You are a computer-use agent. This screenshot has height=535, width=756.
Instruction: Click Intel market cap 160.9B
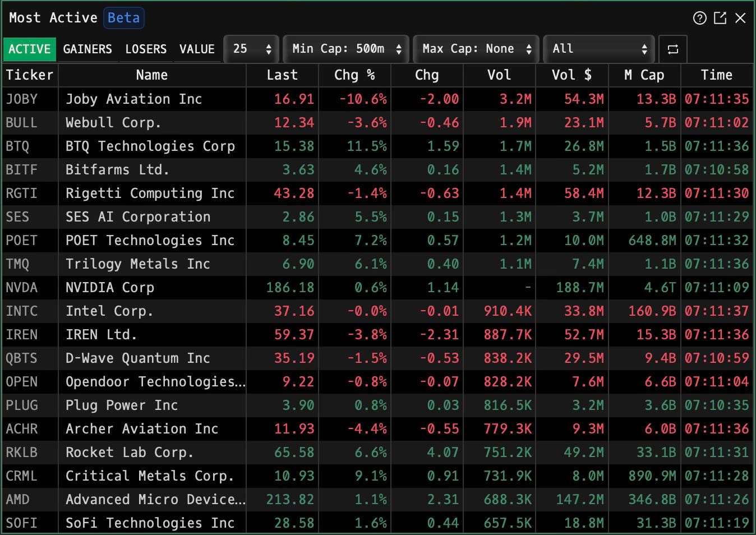[652, 311]
